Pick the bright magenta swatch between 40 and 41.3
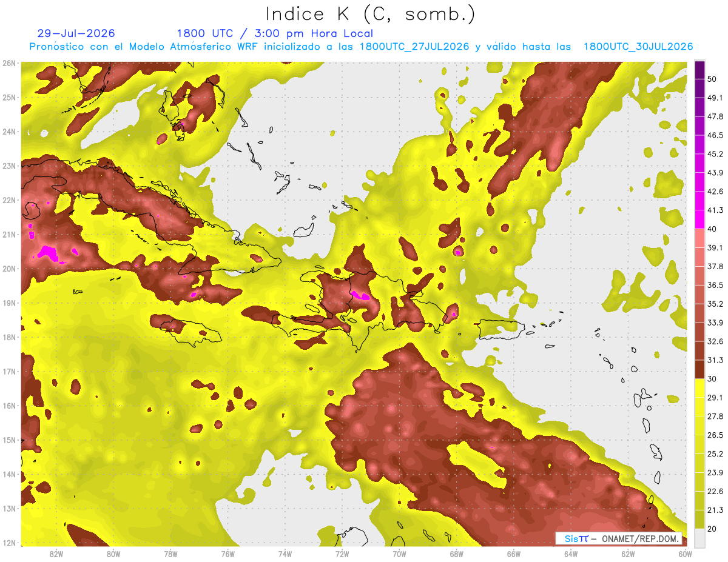This screenshot has width=728, height=562. point(699,219)
